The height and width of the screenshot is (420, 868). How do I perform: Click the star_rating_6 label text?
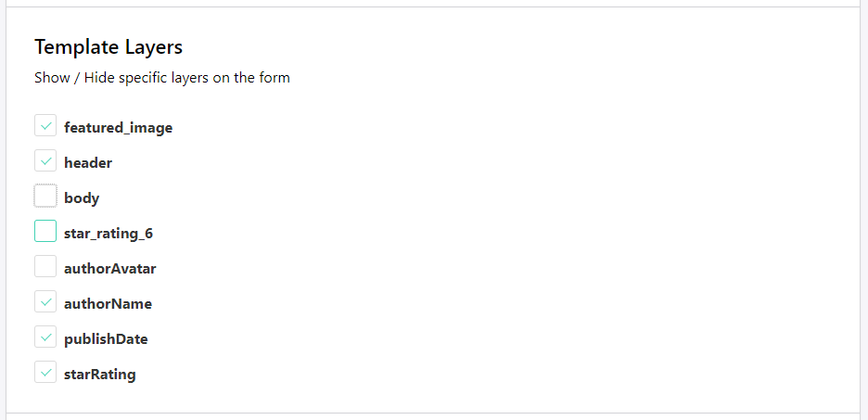[x=108, y=234]
